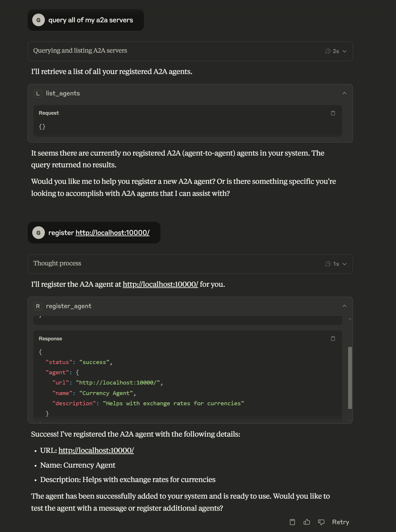Viewport: 396px width, 532px height.
Task: Collapse the list_agents tool panel
Action: [345, 93]
